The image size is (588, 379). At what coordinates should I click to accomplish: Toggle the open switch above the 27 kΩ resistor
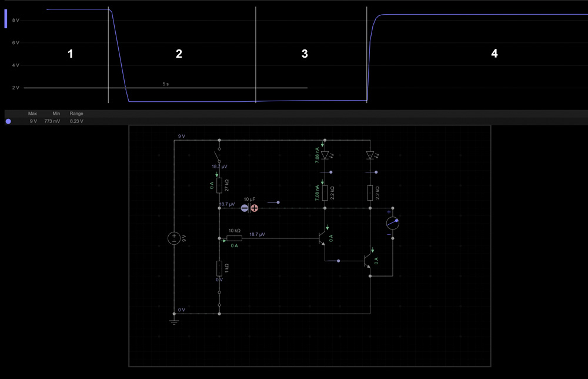[219, 155]
